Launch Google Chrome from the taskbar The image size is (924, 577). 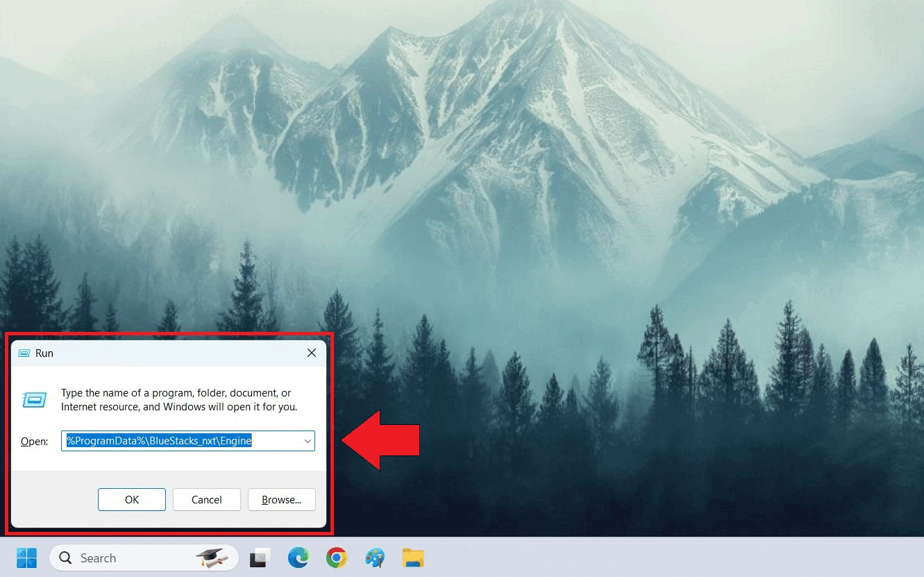point(337,558)
